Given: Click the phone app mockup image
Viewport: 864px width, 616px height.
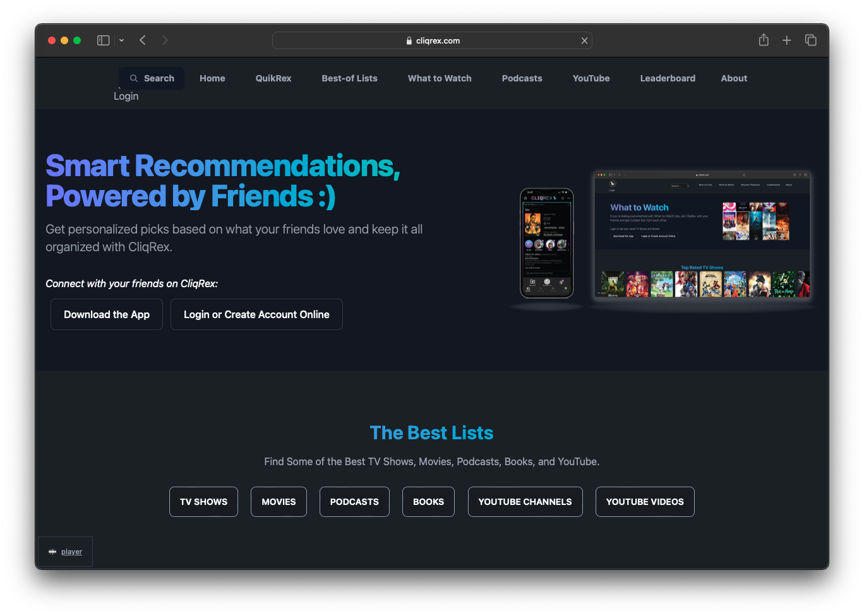Looking at the screenshot, I should point(546,244).
